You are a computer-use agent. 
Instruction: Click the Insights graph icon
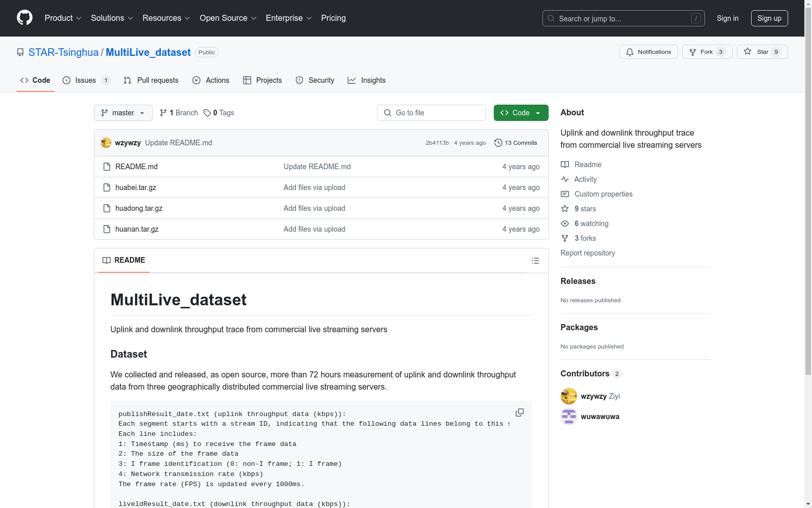click(352, 80)
